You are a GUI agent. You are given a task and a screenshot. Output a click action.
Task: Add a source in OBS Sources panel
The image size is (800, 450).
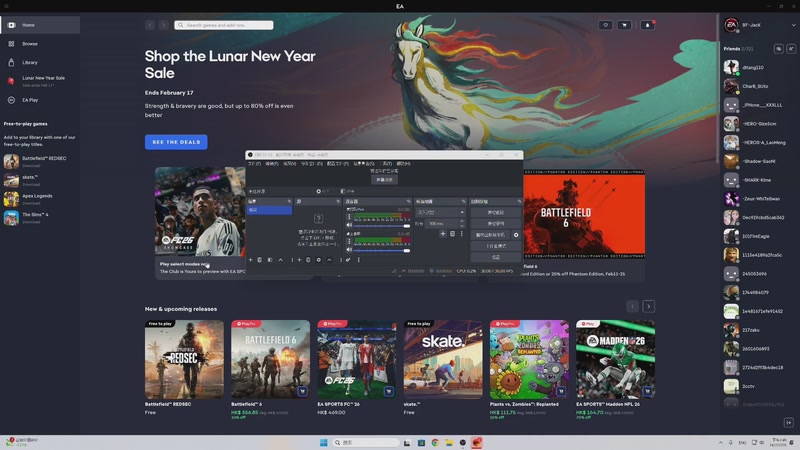299,260
